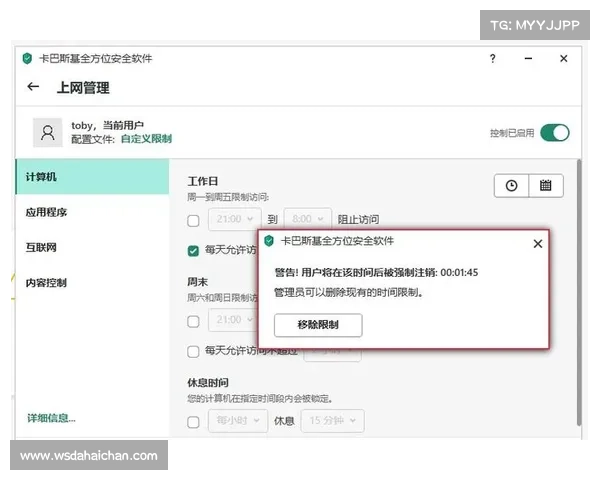600x480 pixels.
Task: Enable the weekday 阻止访问 time range checkbox
Action: 193,220
